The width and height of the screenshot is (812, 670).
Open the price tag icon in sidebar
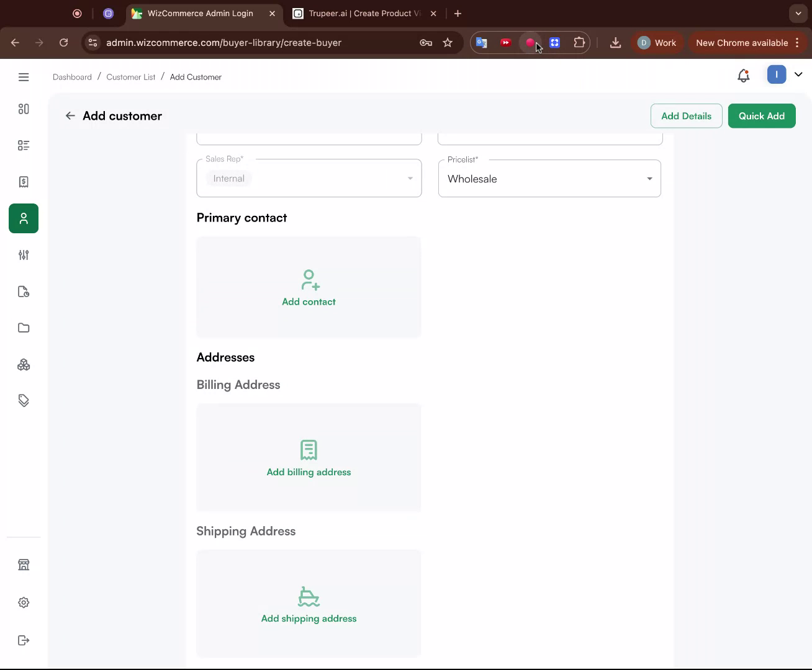tap(24, 401)
